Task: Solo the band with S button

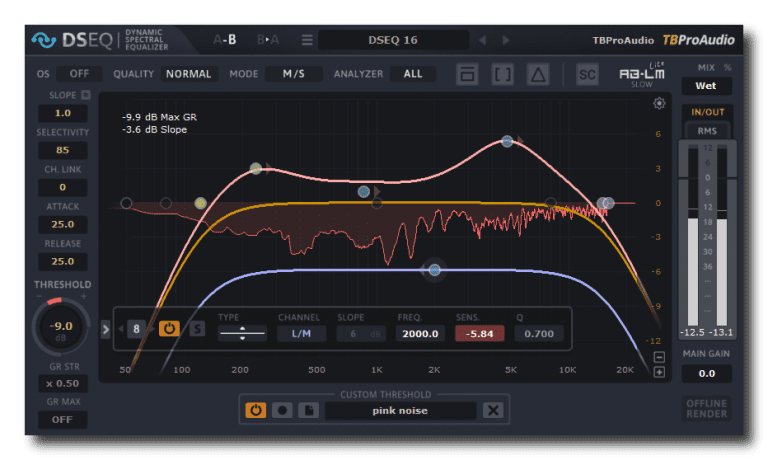Action: tap(197, 329)
